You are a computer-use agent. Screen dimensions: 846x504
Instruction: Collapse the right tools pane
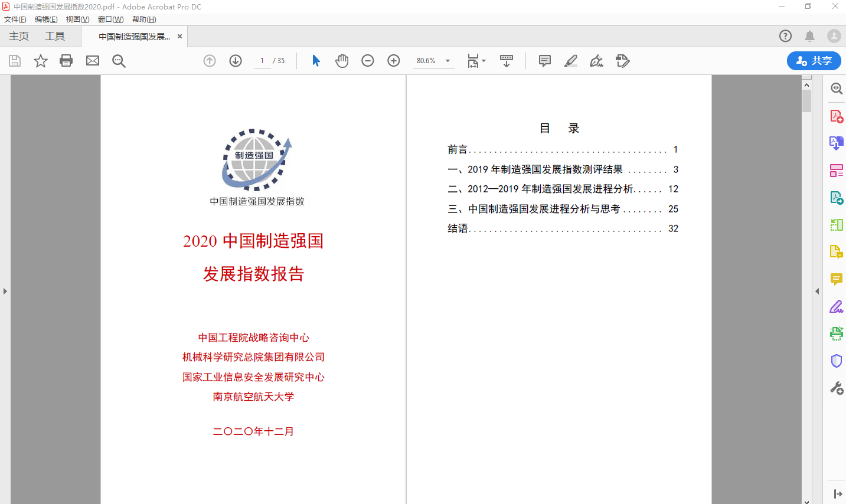(837, 494)
